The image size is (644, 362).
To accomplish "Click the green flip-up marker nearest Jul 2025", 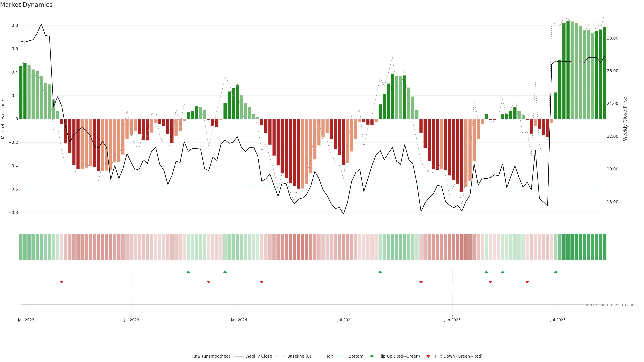I will [x=555, y=272].
